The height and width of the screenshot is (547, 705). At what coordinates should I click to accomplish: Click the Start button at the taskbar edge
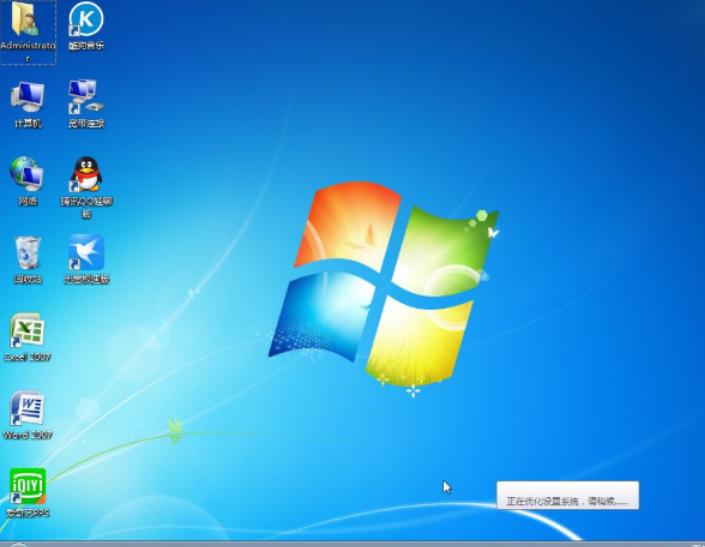17,544
